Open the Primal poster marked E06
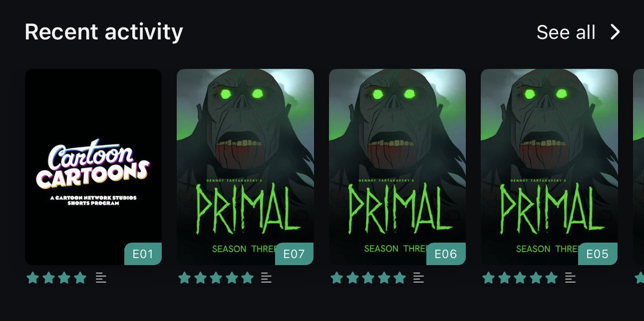Image resolution: width=644 pixels, height=321 pixels. 397,167
